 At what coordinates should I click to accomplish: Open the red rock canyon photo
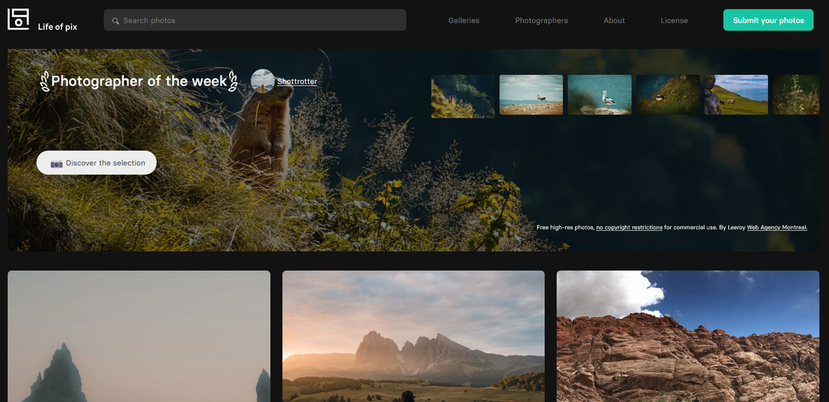click(x=687, y=336)
